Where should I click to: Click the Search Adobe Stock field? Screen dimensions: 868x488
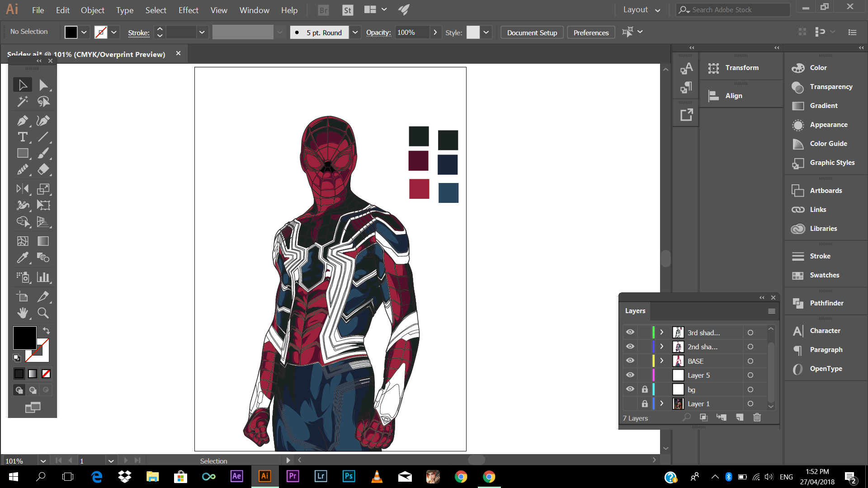click(x=733, y=9)
